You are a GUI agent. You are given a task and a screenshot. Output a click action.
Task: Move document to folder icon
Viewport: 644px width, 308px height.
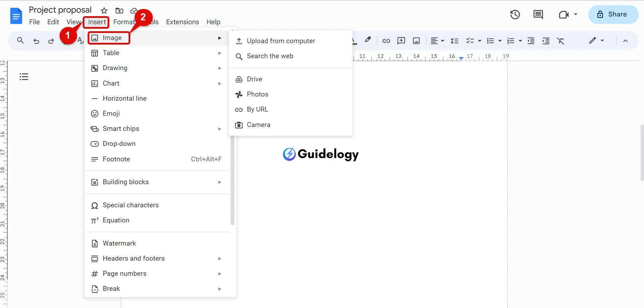point(119,11)
